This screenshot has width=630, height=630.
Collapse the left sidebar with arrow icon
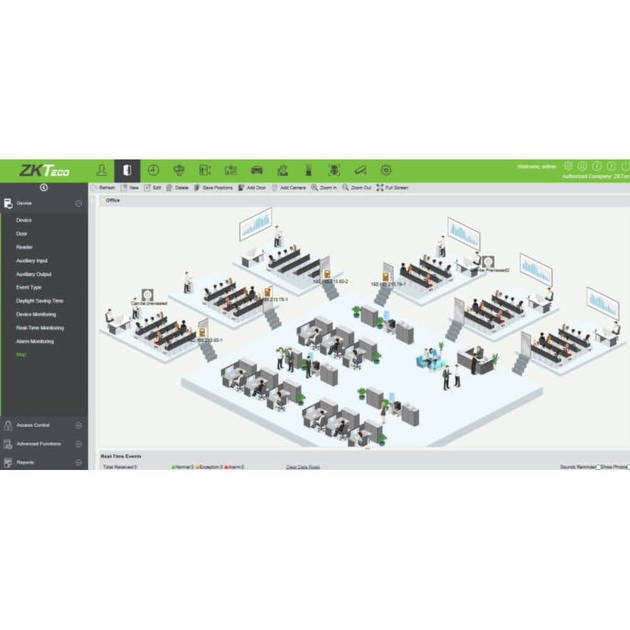pos(44,187)
